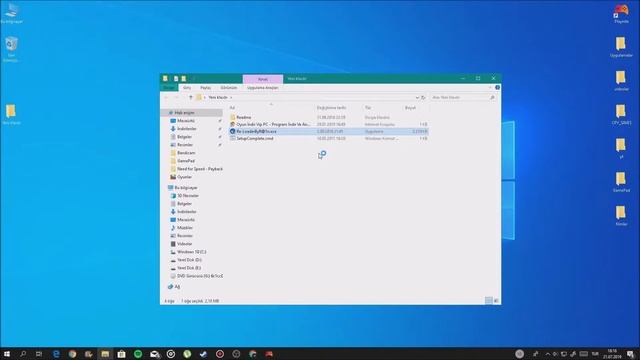Select the GamePad desktop folder

[621, 182]
